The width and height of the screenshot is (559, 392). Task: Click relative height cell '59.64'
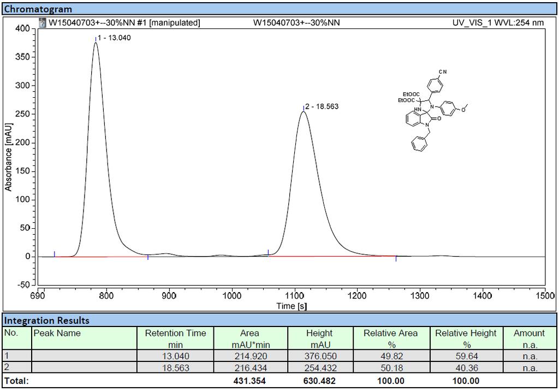click(466, 356)
